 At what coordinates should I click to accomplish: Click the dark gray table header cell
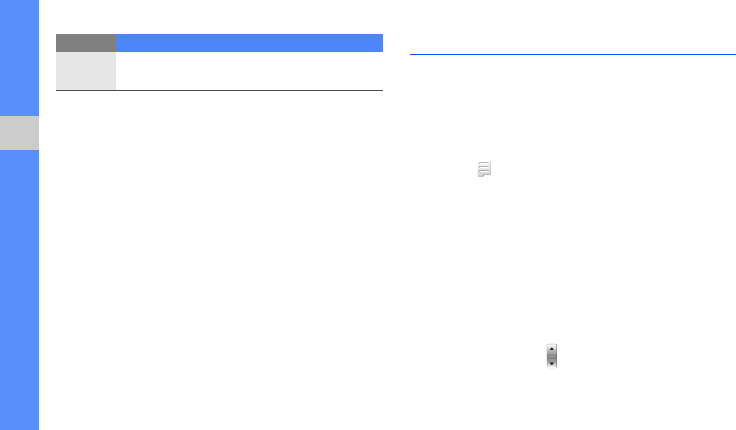click(x=85, y=43)
